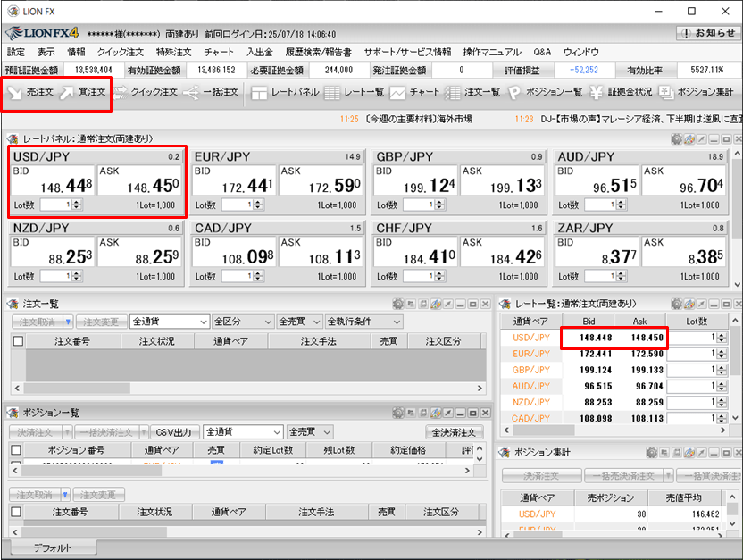Expand the 全通貨 dropdown in 注文一覧
The height and width of the screenshot is (560, 743).
click(x=170, y=322)
